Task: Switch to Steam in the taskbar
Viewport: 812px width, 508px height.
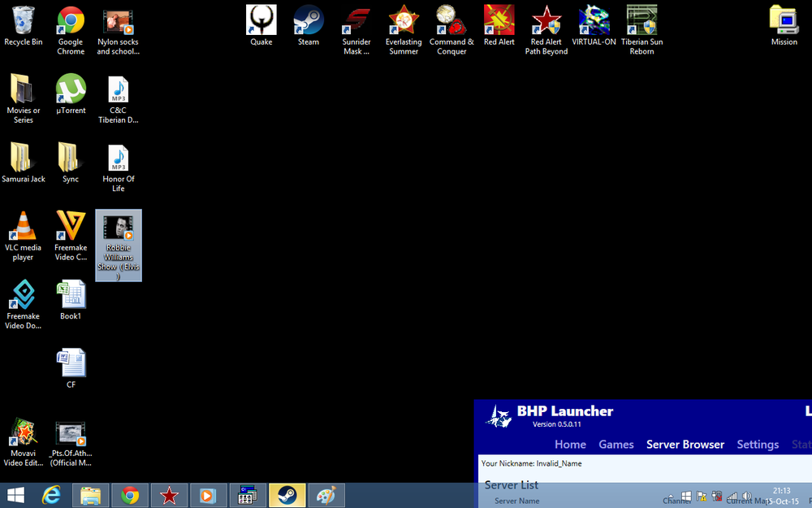Action: [x=287, y=496]
